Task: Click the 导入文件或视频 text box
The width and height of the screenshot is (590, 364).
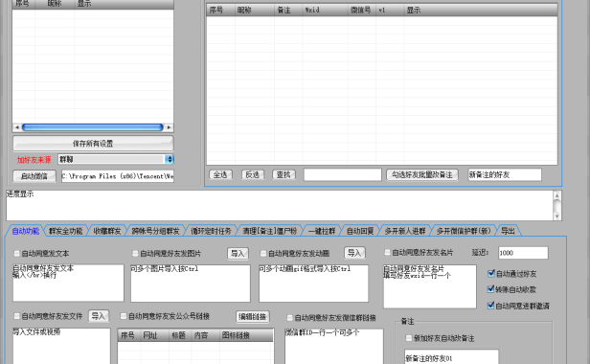Action: (x=61, y=346)
